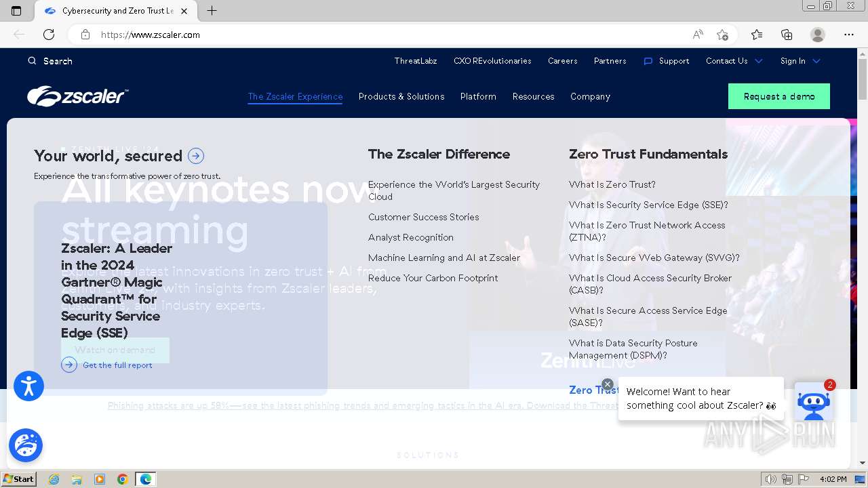Open Customer Success Stories link
868x488 pixels.
(424, 217)
